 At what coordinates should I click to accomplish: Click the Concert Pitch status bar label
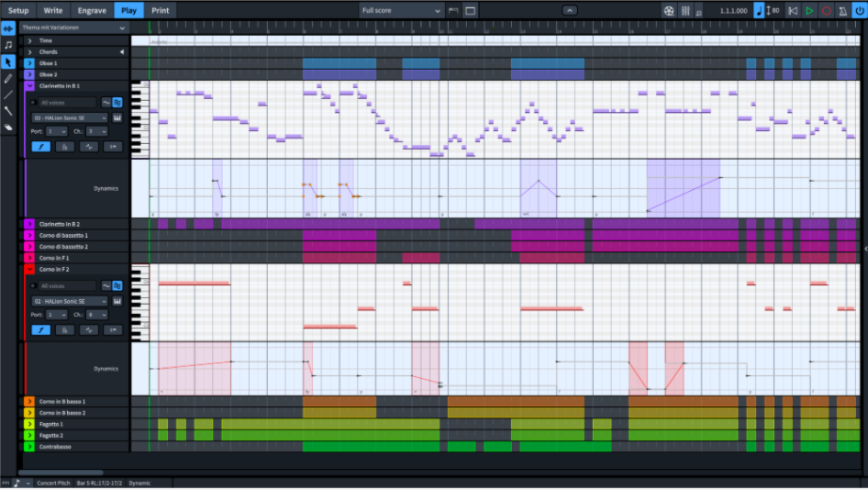[54, 483]
